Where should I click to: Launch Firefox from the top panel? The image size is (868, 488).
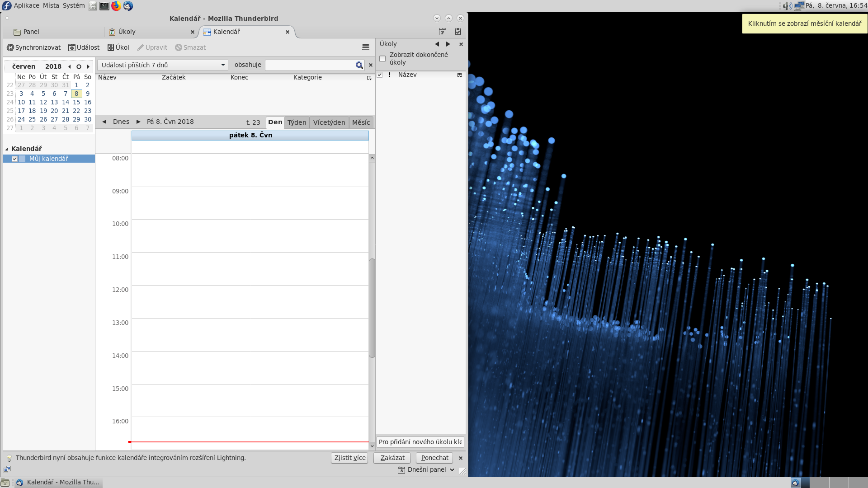tap(116, 6)
